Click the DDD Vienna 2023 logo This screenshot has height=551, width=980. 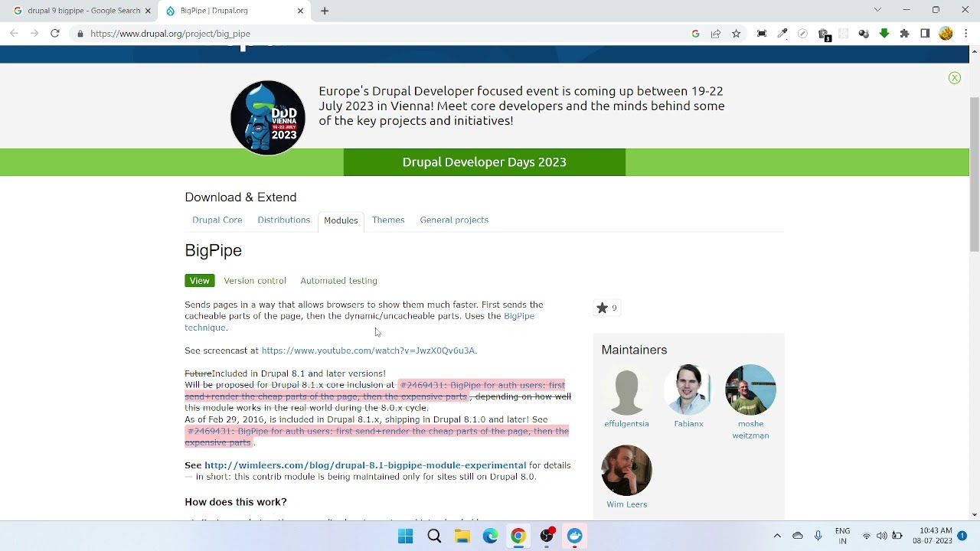[268, 118]
